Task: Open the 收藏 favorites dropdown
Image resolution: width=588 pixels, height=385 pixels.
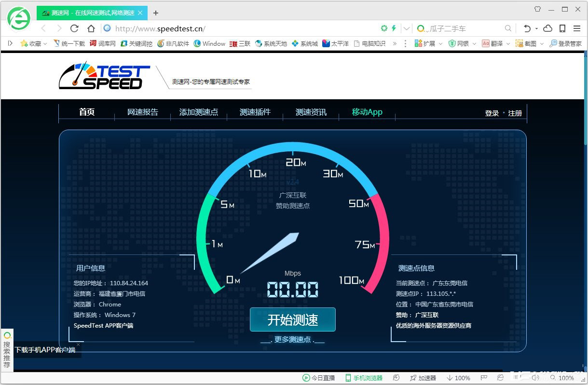Action: [34, 43]
